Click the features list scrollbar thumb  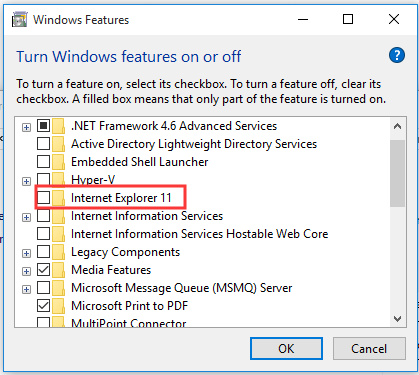(x=397, y=173)
